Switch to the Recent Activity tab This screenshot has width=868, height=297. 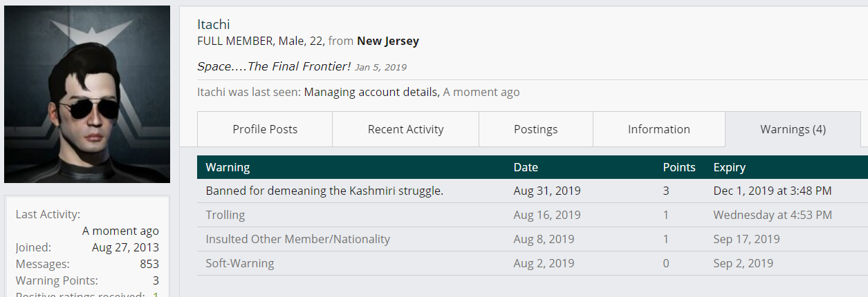point(406,129)
